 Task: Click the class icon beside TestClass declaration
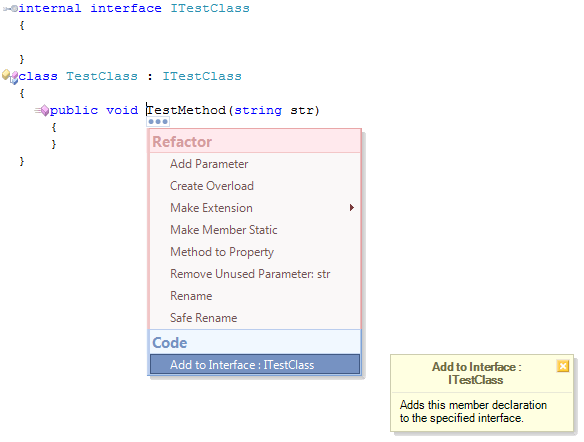[10, 77]
